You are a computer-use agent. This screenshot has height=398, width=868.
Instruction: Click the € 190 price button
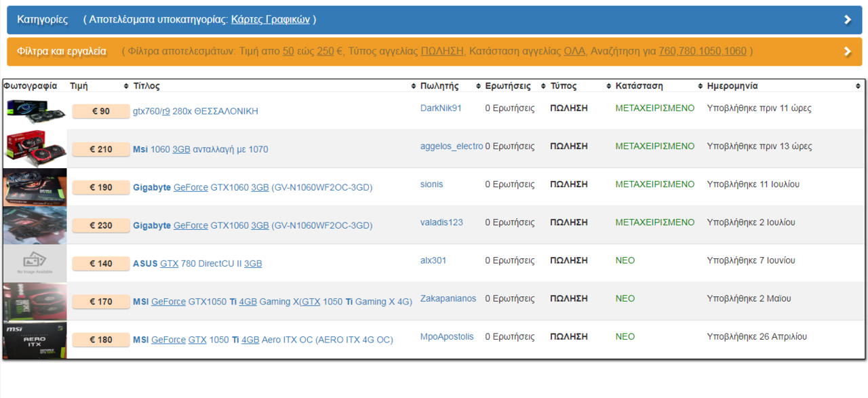coord(100,187)
